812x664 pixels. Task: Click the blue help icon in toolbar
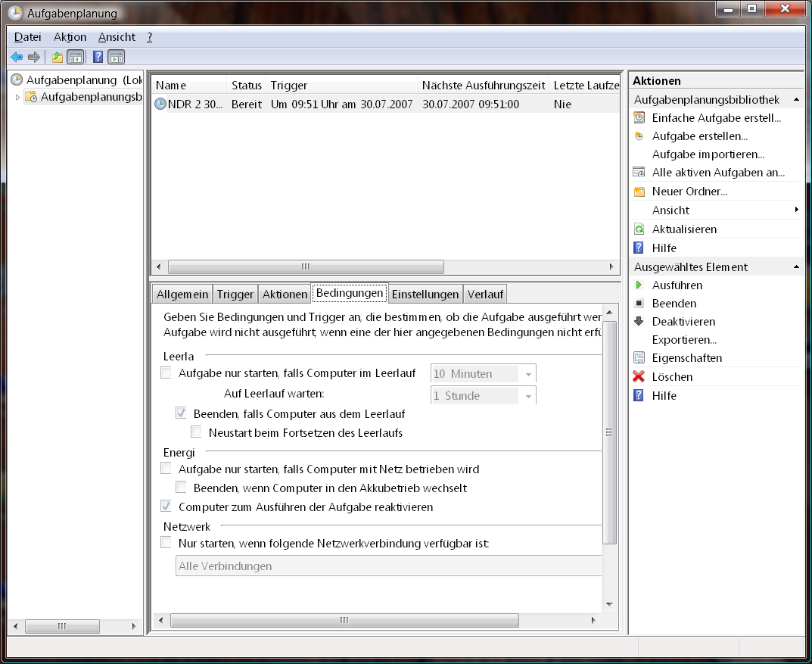click(x=98, y=57)
